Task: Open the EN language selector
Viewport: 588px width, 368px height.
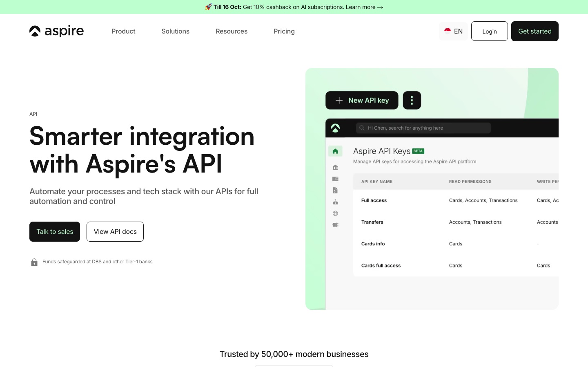Action: pos(453,31)
